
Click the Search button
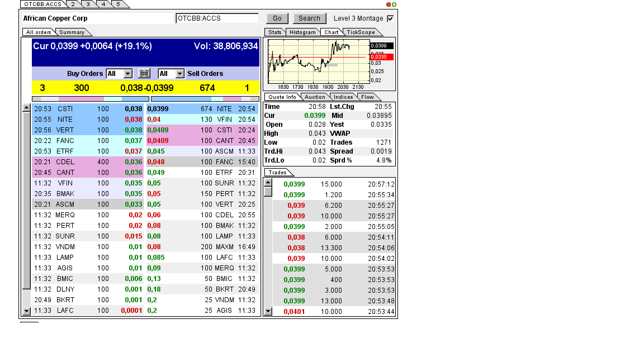pyautogui.click(x=309, y=18)
